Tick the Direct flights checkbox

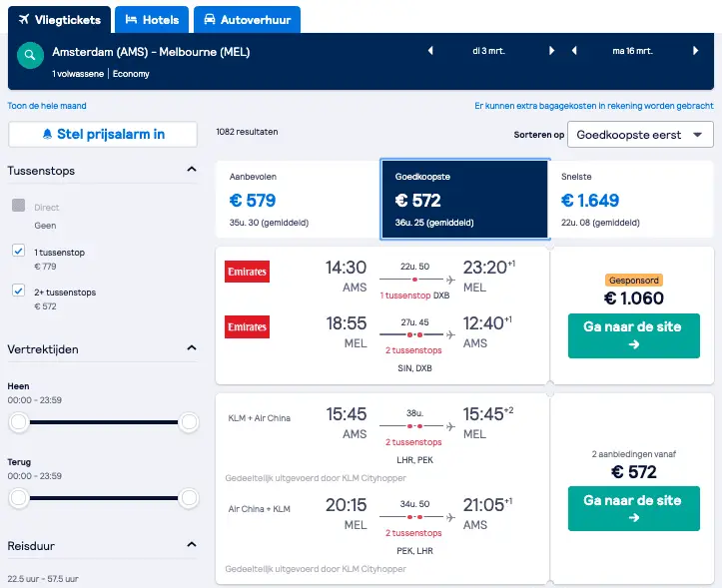pos(18,205)
